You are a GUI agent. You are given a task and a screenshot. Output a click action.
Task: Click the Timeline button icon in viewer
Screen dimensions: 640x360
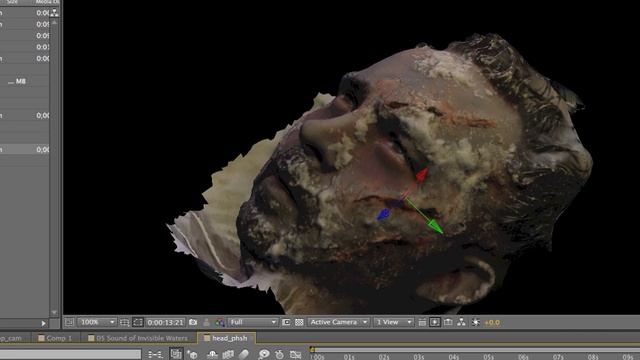coord(448,322)
